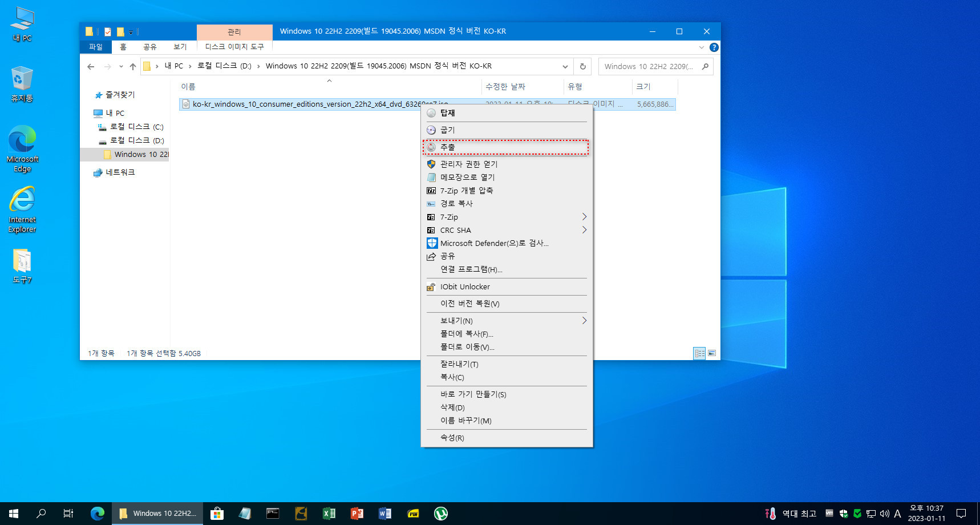Open the notification center icon
980x525 pixels.
coord(961,514)
